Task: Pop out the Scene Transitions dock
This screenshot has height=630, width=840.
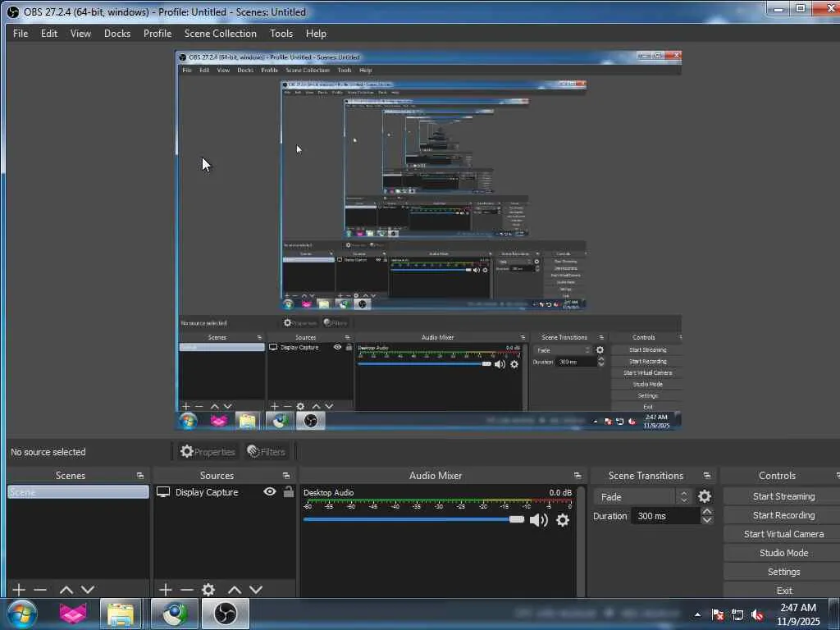Action: click(x=707, y=476)
